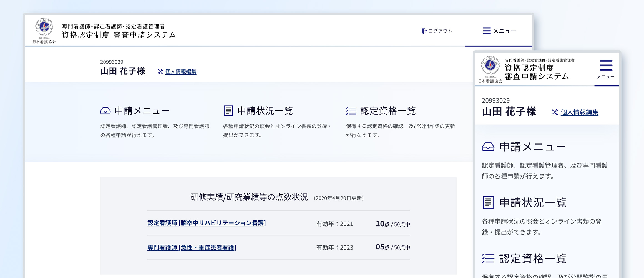Click the list icon in the mobile 認定資格一覧 section
Image resolution: width=644 pixels, height=278 pixels.
pyautogui.click(x=488, y=258)
